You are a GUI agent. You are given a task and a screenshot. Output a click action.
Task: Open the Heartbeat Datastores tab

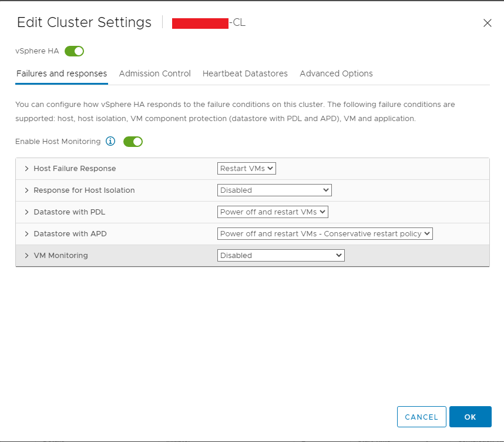(245, 73)
